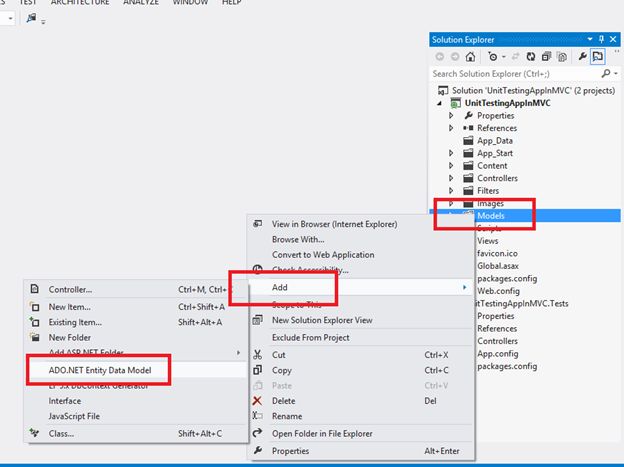Type in Search Solution Explorer field
Viewport: 624px width, 467px height.
click(515, 74)
